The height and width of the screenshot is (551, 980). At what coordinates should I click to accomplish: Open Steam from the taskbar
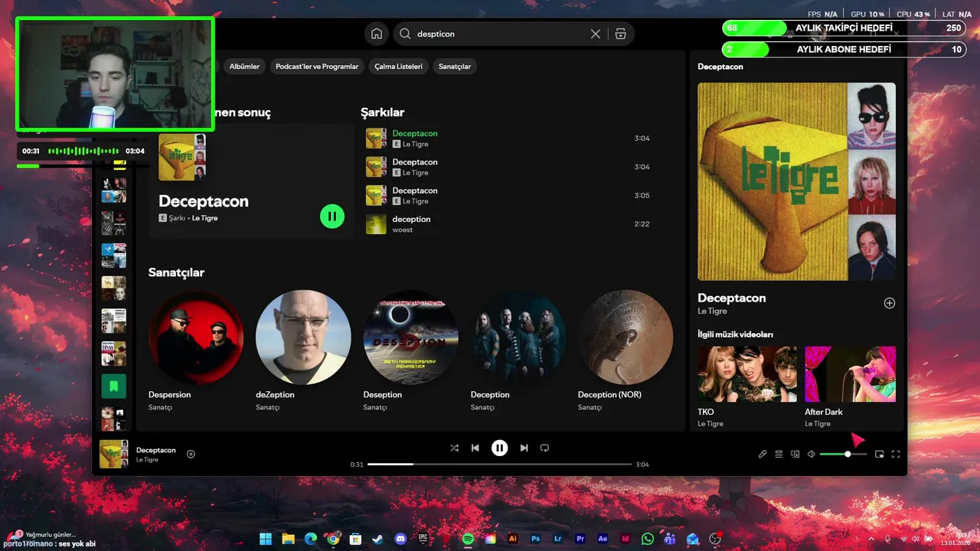click(x=378, y=539)
